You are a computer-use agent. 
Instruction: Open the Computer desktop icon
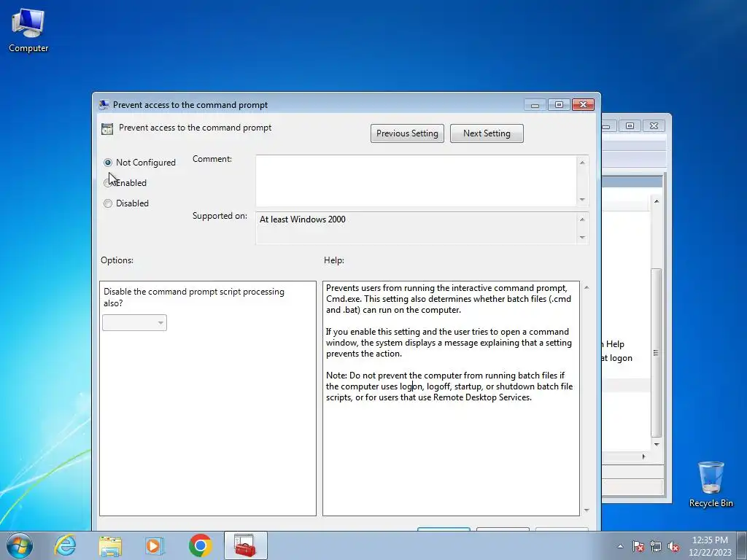(x=28, y=31)
